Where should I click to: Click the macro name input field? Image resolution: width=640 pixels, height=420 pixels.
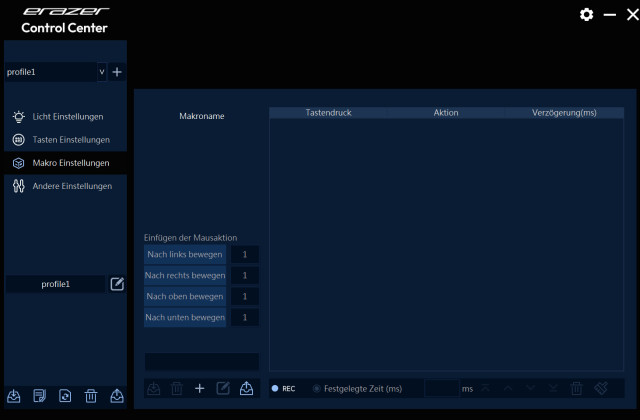[x=201, y=362]
